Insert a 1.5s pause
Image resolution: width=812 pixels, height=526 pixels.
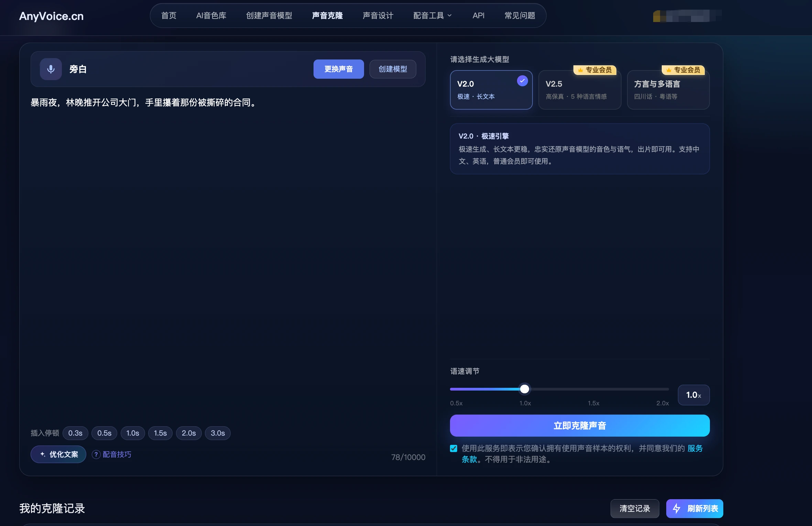click(160, 433)
